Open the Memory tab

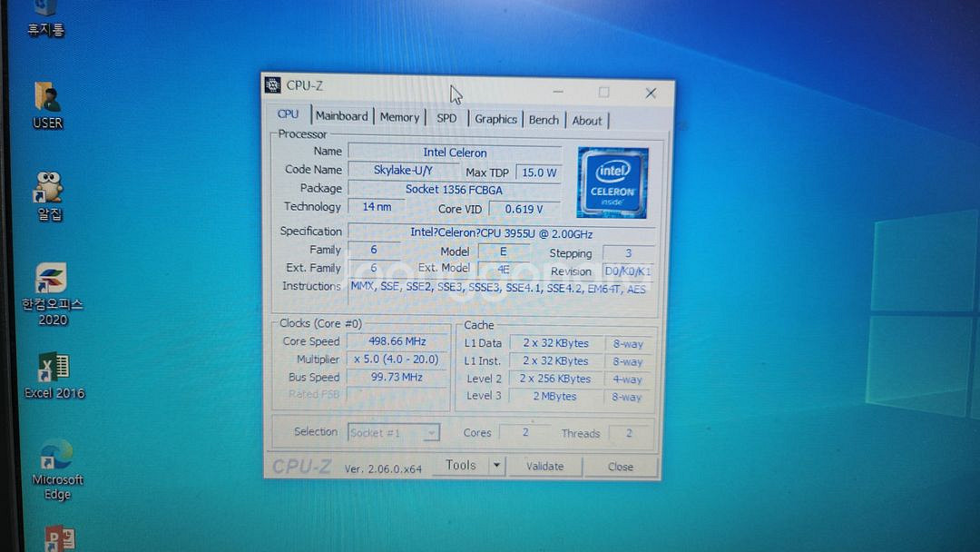point(399,117)
